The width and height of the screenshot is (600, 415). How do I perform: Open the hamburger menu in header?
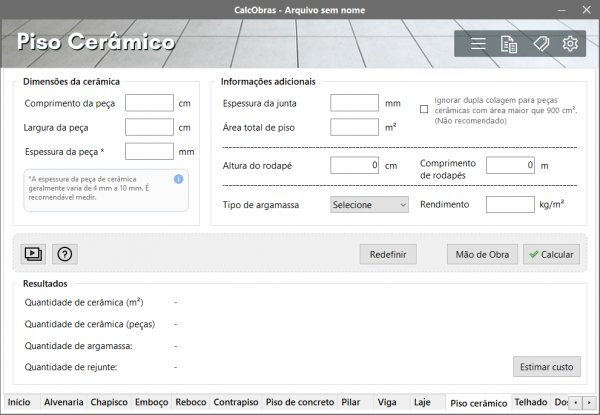coord(478,44)
